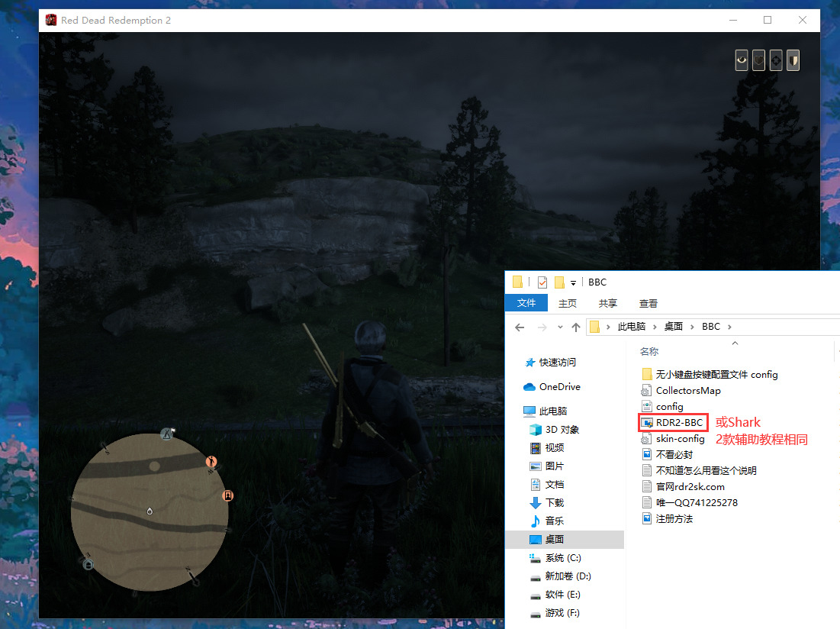This screenshot has height=629, width=840.
Task: Select the skin-config file
Action: tap(673, 438)
